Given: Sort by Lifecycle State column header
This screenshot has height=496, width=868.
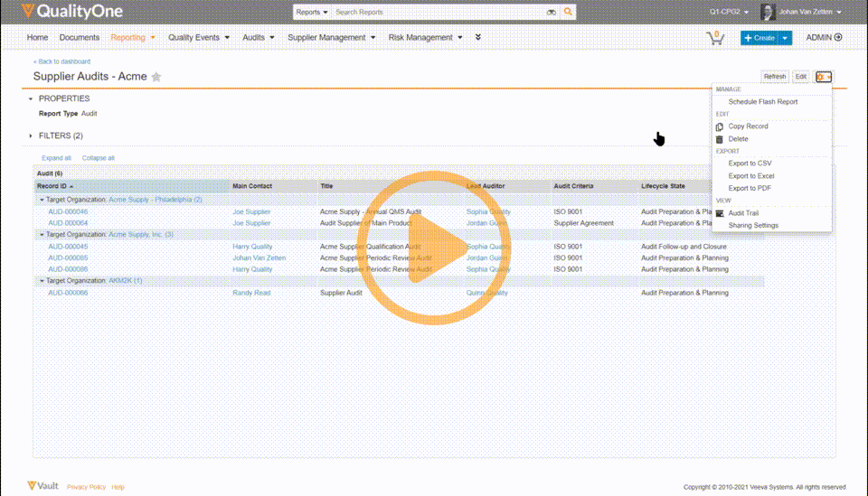Looking at the screenshot, I should click(x=663, y=186).
